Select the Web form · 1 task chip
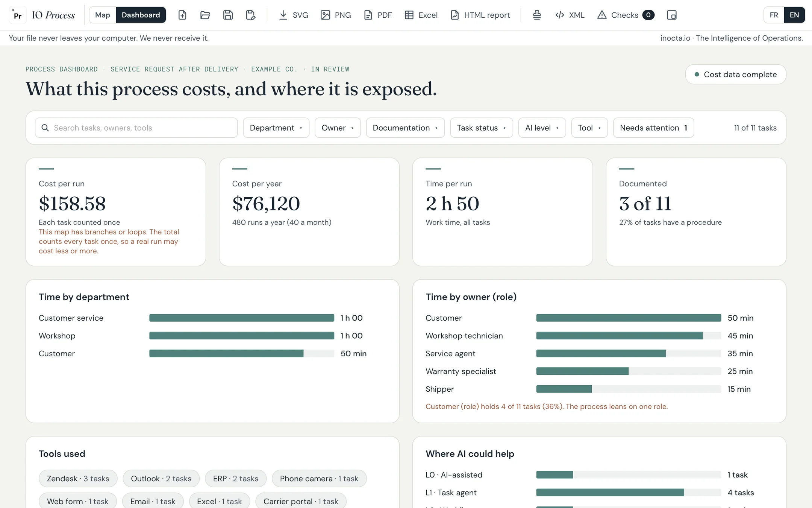The image size is (812, 508). point(78,501)
